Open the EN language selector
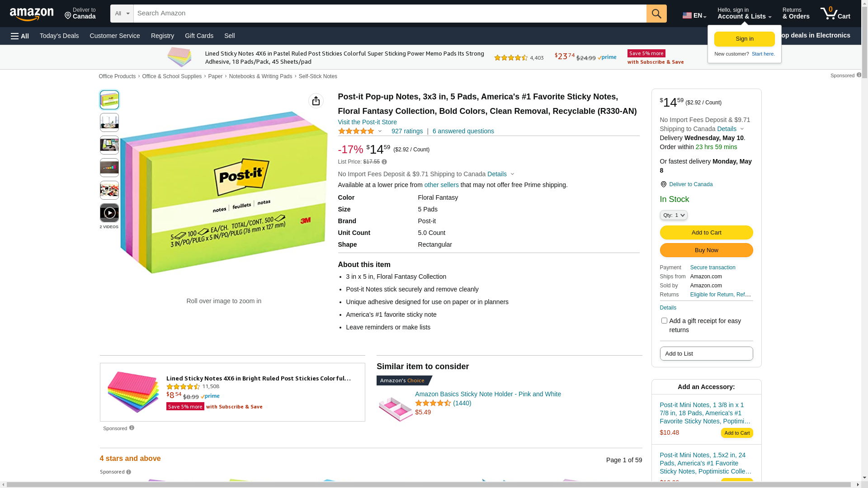 (x=694, y=15)
